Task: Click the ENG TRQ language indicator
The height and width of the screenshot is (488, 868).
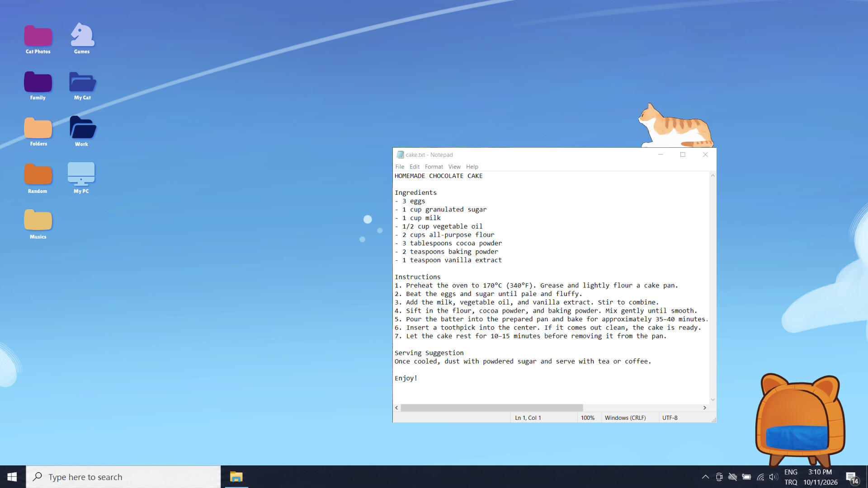Action: click(791, 477)
